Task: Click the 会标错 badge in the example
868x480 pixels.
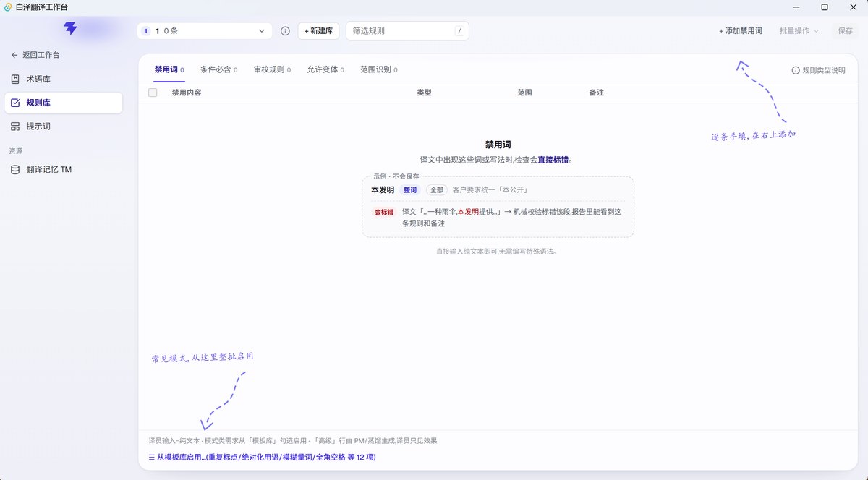Action: [384, 212]
